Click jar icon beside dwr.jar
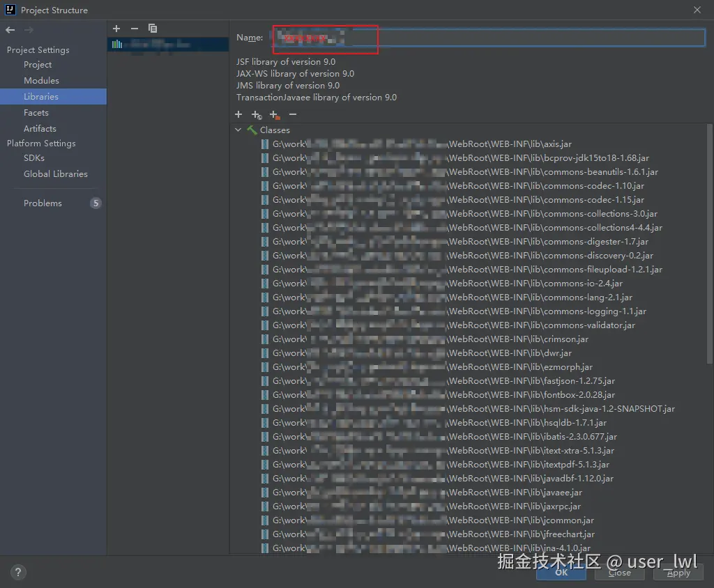714x588 pixels. pyautogui.click(x=264, y=353)
